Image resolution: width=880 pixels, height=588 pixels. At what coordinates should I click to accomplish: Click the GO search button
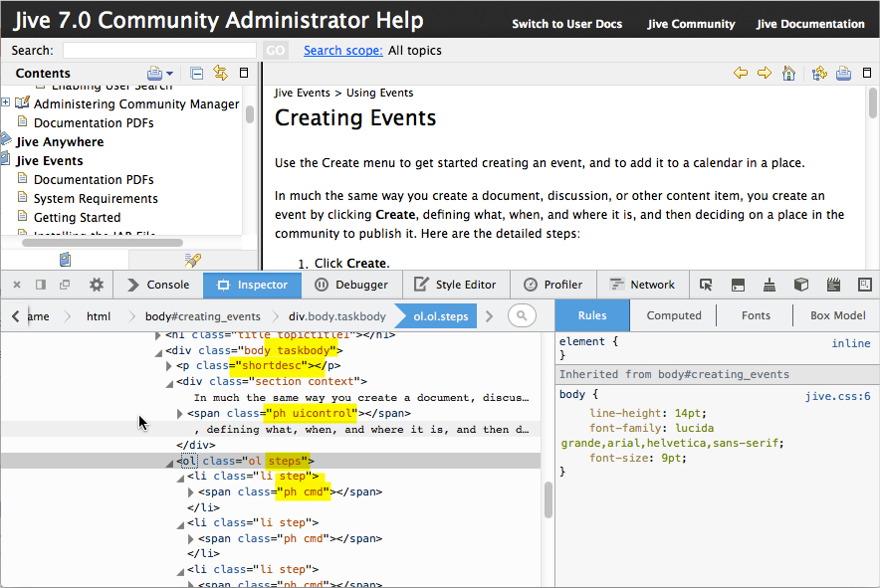[x=275, y=51]
